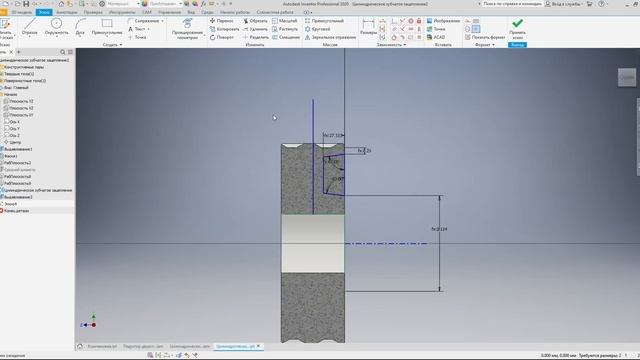Open the Текст dropdown arrow
Screen dimensions: 640x360
tap(148, 29)
